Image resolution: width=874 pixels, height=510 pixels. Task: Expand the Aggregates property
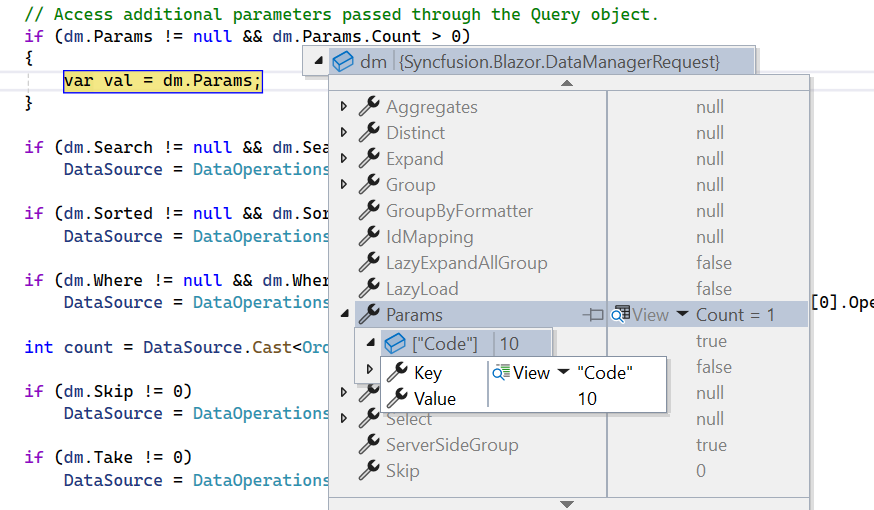coord(343,106)
